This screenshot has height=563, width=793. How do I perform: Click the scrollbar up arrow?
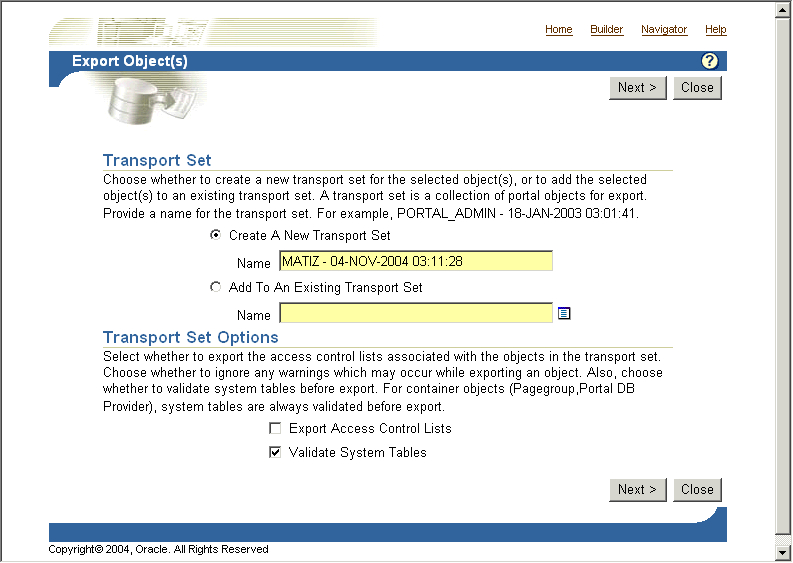tap(782, 10)
